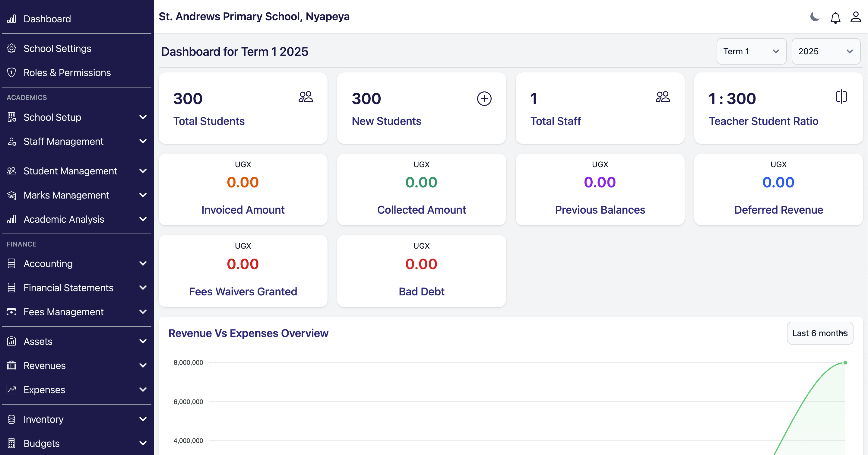Open the Last 6 months period dropdown
The width and height of the screenshot is (868, 455).
[x=820, y=333]
